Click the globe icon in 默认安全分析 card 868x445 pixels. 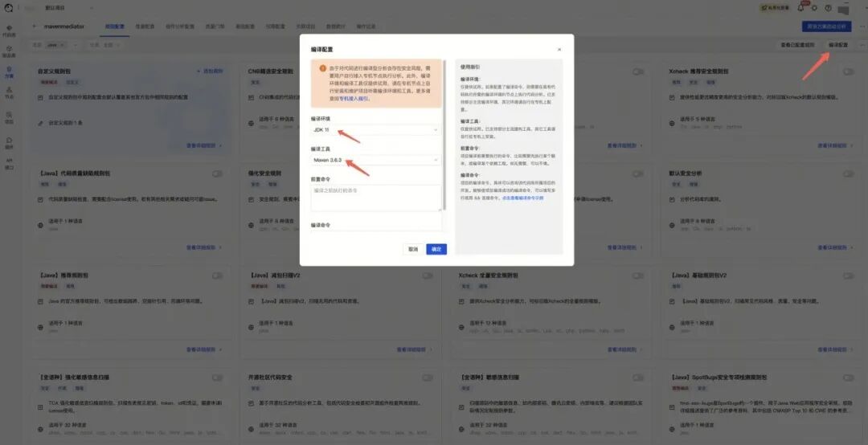(671, 225)
